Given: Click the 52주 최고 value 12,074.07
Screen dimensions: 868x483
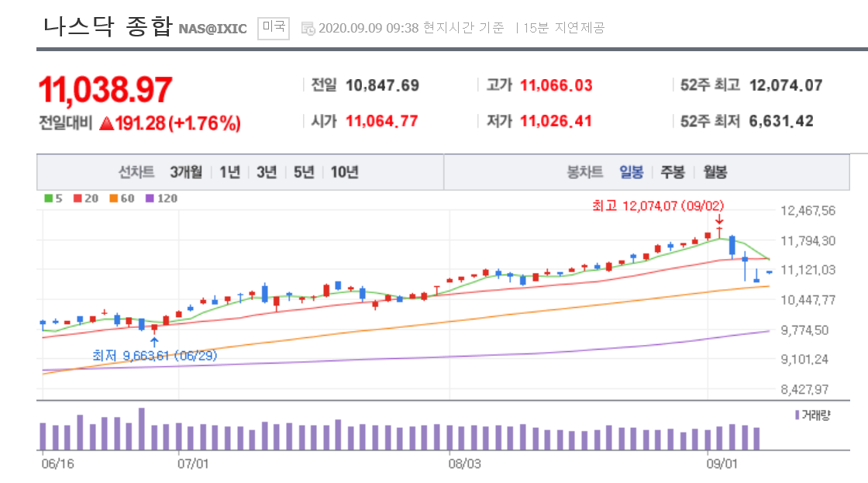Looking at the screenshot, I should [786, 85].
